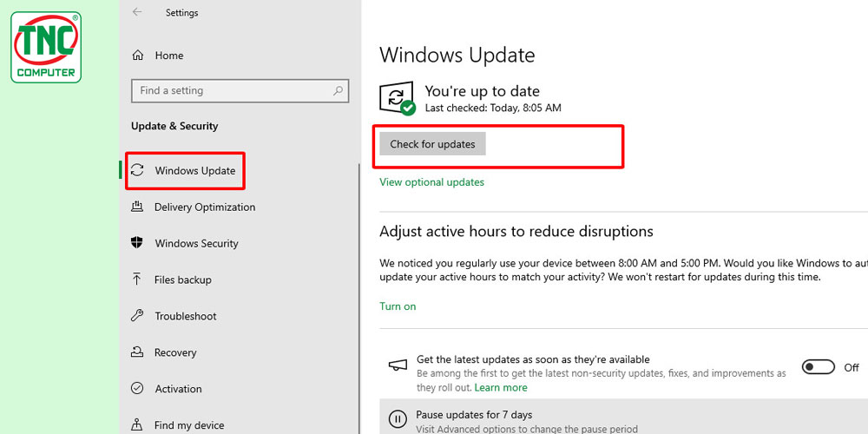
Task: Click the search magnifier icon
Action: pyautogui.click(x=338, y=90)
